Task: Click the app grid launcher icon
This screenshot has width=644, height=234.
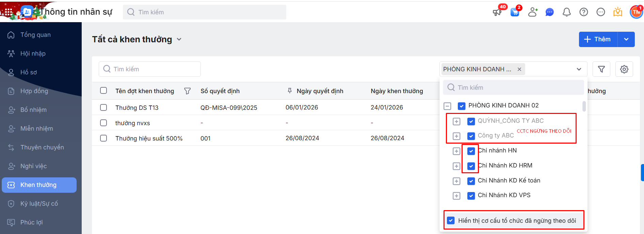Action: pyautogui.click(x=8, y=12)
